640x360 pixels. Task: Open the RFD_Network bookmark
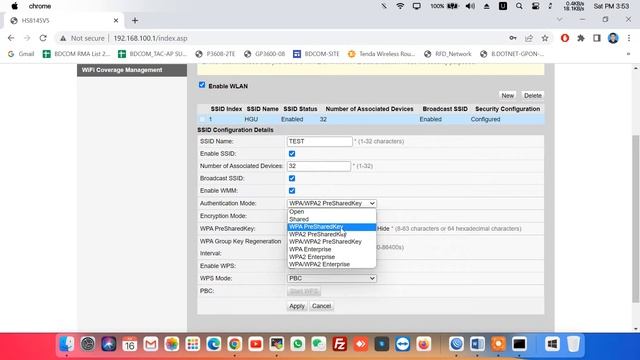point(448,54)
